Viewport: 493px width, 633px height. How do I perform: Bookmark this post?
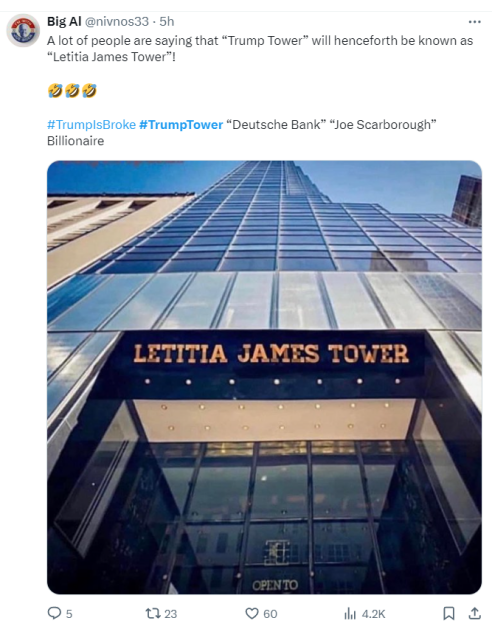click(x=449, y=613)
